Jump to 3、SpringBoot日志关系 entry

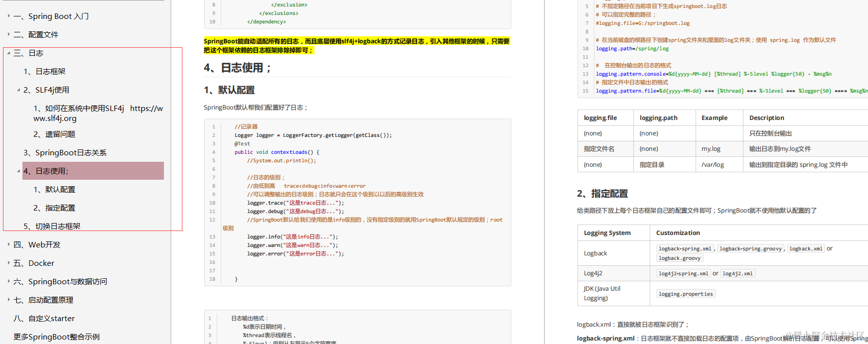65,152
